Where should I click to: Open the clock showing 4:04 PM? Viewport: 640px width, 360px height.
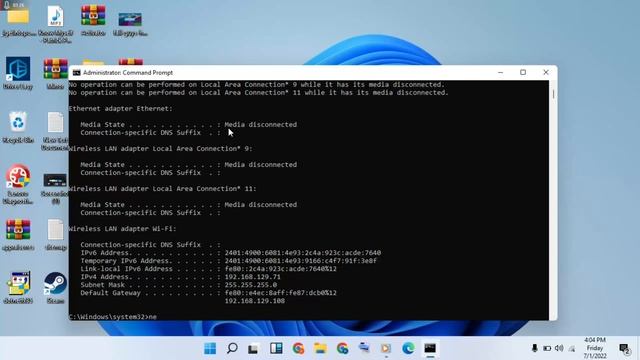[595, 348]
